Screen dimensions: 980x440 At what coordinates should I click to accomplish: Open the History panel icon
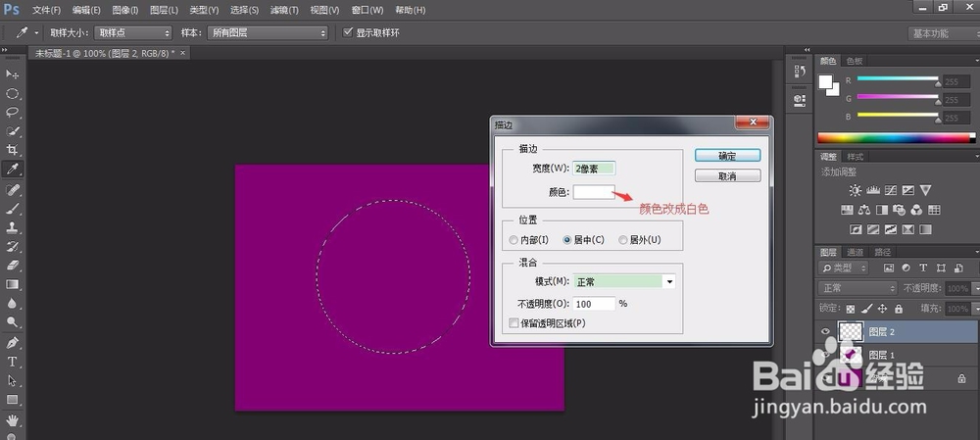coord(800,72)
